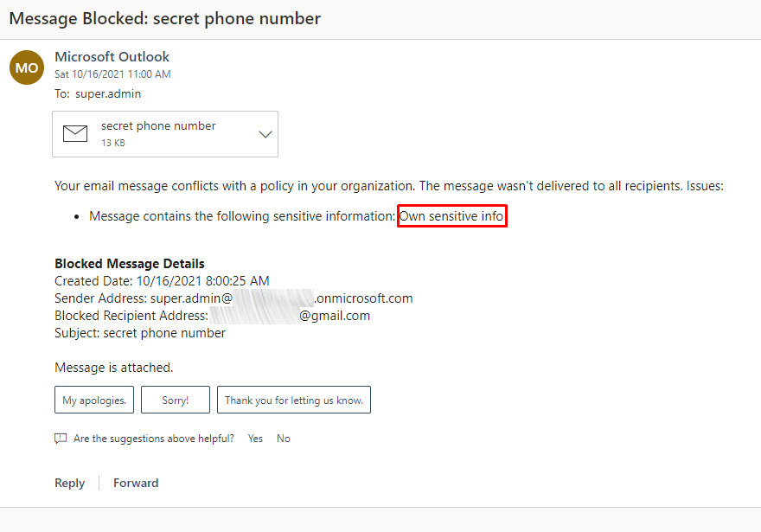Select the 'My apologies.' suggested reply
This screenshot has width=761, height=532.
(94, 400)
